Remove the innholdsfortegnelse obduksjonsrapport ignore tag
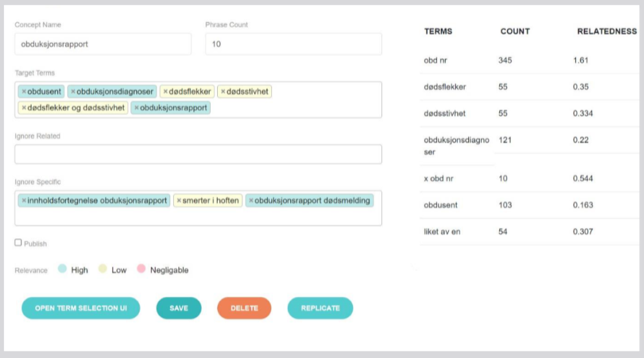 (x=24, y=200)
